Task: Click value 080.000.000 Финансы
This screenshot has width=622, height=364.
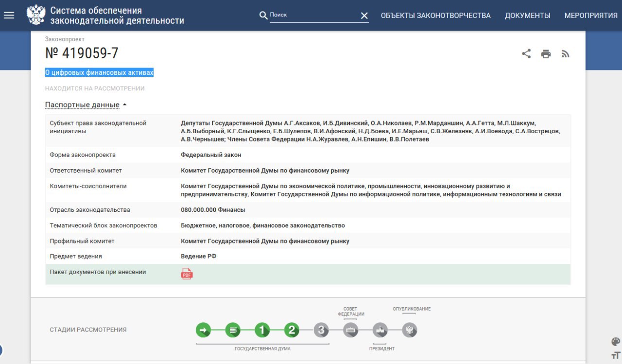Action: coord(213,210)
